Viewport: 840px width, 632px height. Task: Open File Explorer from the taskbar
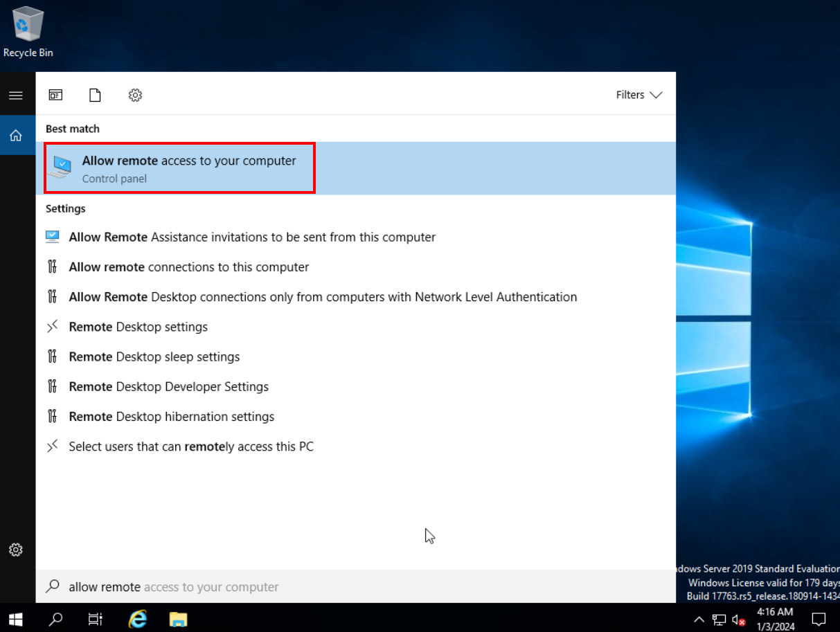click(x=179, y=619)
